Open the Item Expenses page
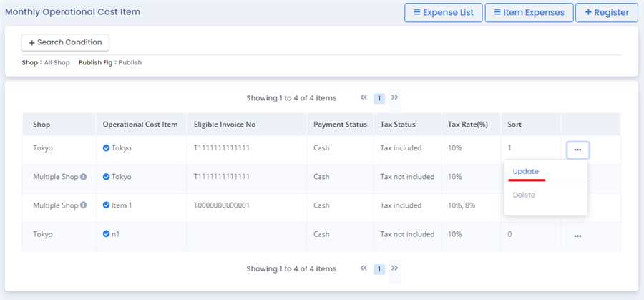Screen dimensions: 644x300 point(528,12)
